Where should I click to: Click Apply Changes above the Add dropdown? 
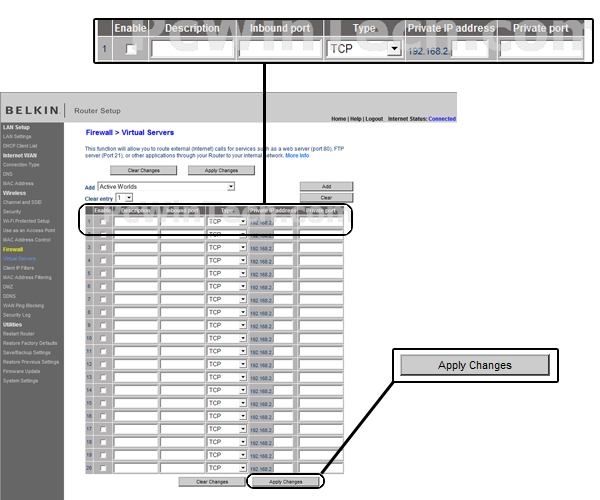(x=222, y=171)
